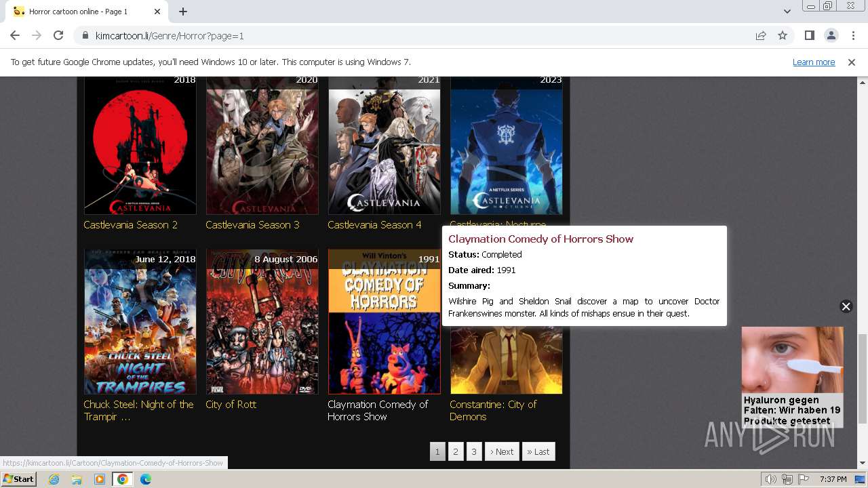Open the Hyaluron gegen Falten advertisement
The width and height of the screenshot is (868, 488).
click(x=792, y=377)
